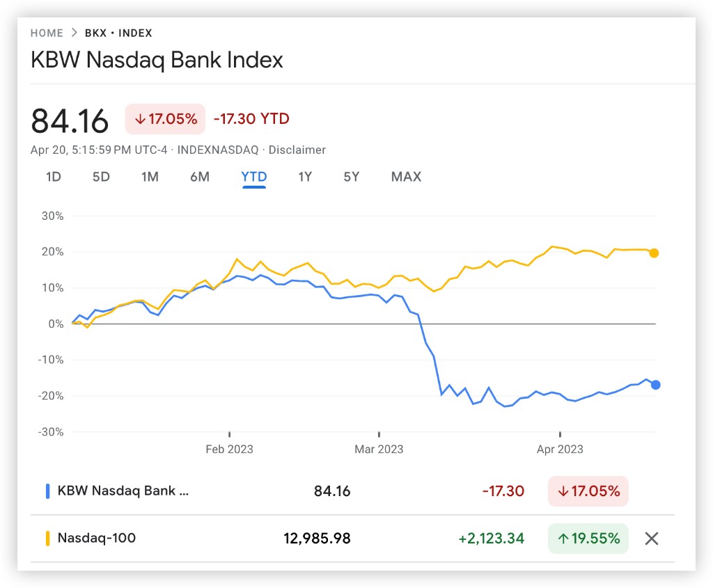Screen dimensions: 713x588
Task: Show the 5Y chart range
Action: [x=352, y=177]
